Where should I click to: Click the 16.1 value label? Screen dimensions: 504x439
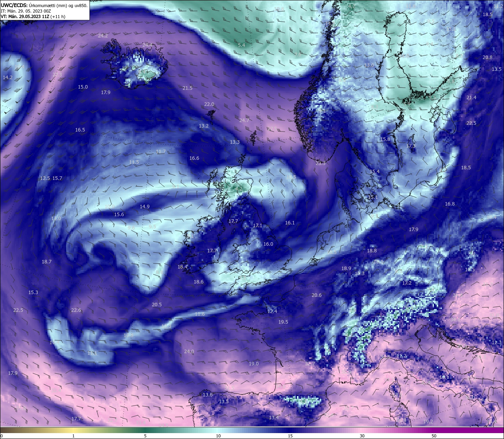[290, 223]
